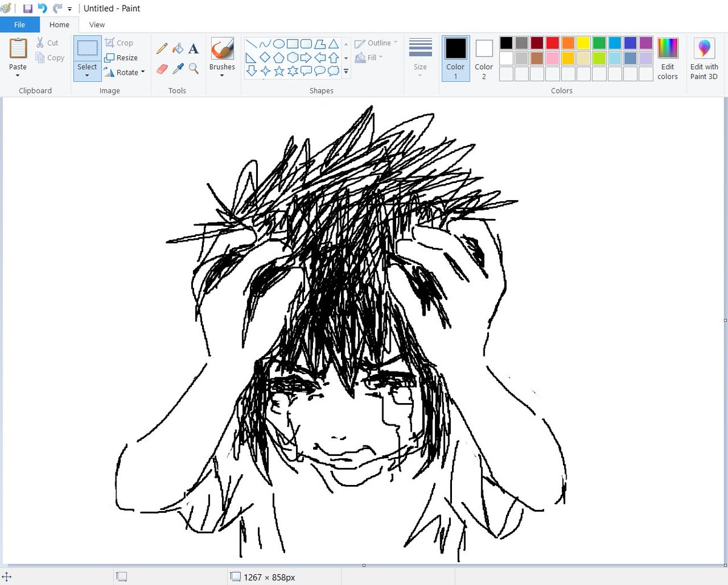
Task: Choose the Cloud callout shape
Action: tap(333, 71)
